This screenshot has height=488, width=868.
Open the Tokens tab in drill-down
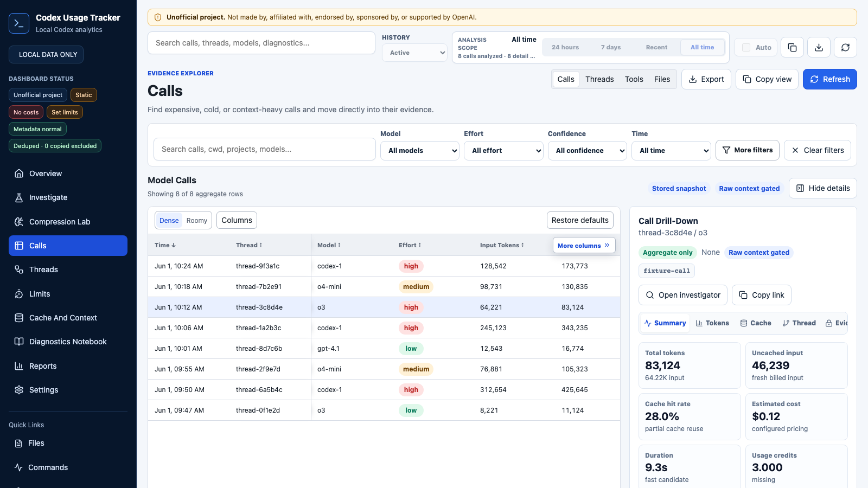click(712, 323)
